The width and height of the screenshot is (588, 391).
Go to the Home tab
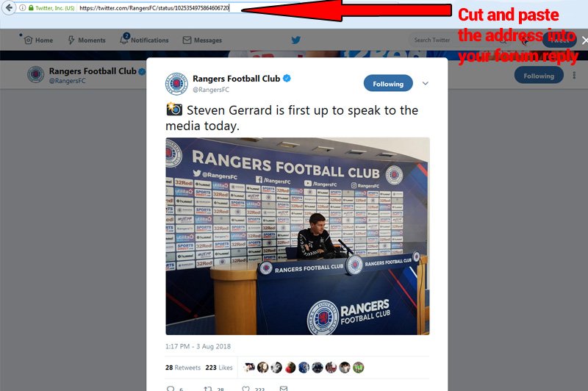(38, 40)
